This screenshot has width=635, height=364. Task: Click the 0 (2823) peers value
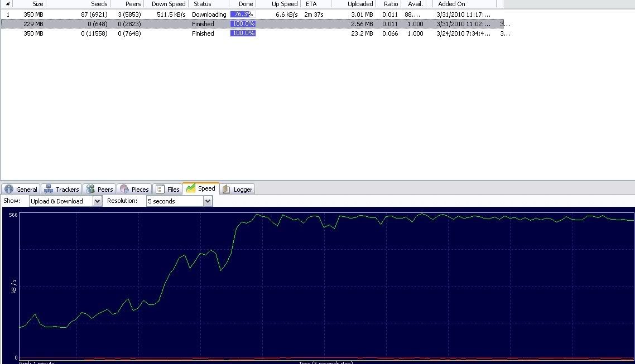tap(129, 24)
